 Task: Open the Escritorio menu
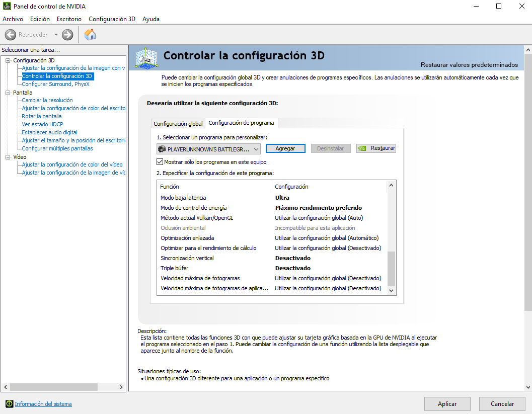pos(69,19)
